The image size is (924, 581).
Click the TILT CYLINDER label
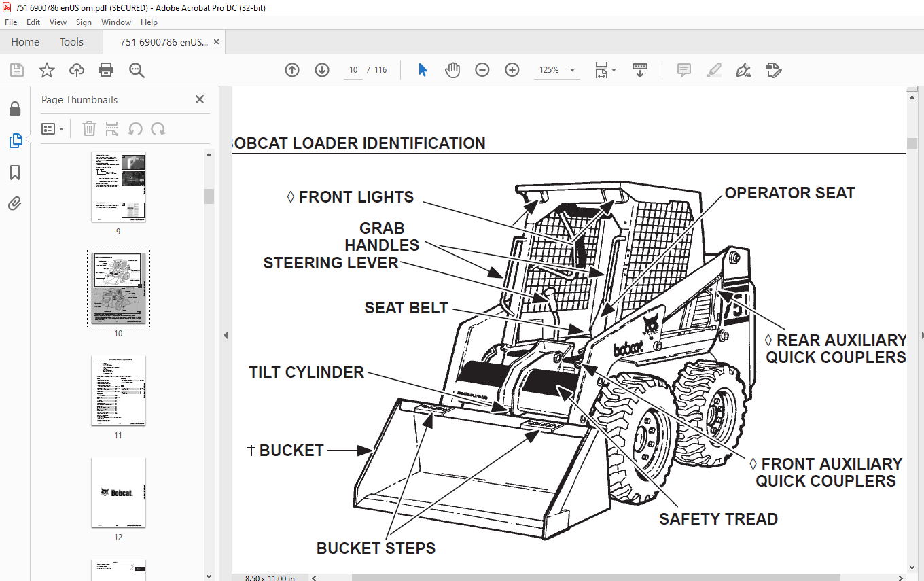pos(306,372)
